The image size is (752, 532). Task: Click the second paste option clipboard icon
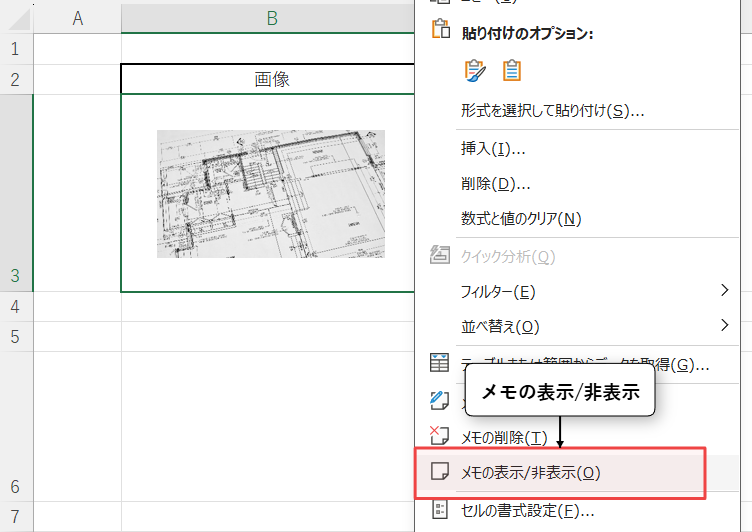512,70
